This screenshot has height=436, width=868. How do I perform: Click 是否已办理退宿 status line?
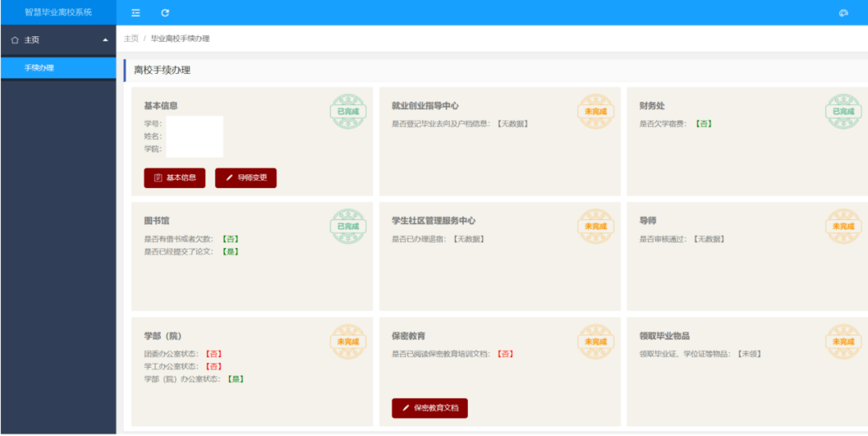click(439, 239)
